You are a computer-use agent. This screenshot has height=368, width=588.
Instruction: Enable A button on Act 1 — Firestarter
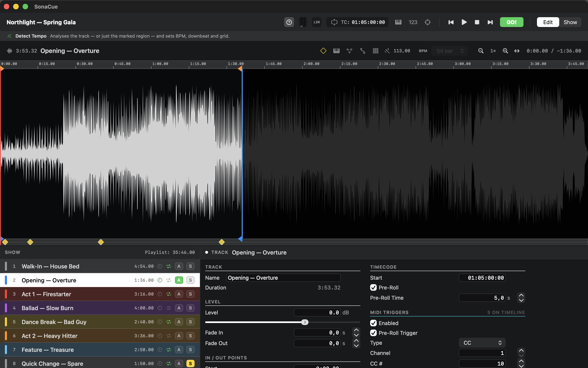[x=179, y=294]
